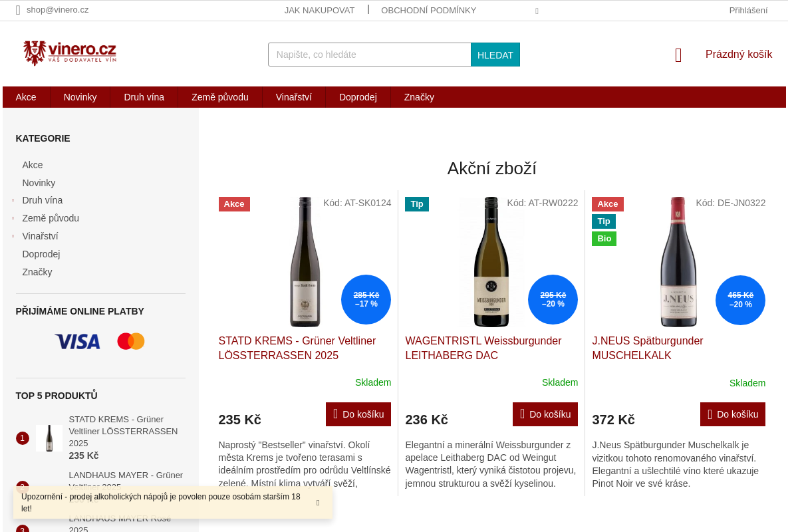Click the envelope icon beside shop@vinero.cz
This screenshot has height=532, width=798.
coord(18,10)
